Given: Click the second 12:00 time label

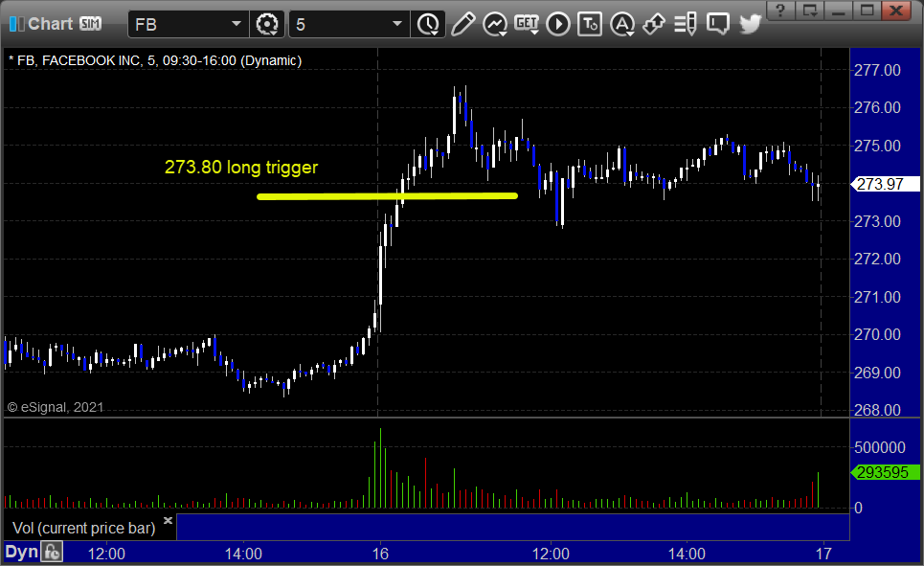Looking at the screenshot, I should pyautogui.click(x=551, y=554).
